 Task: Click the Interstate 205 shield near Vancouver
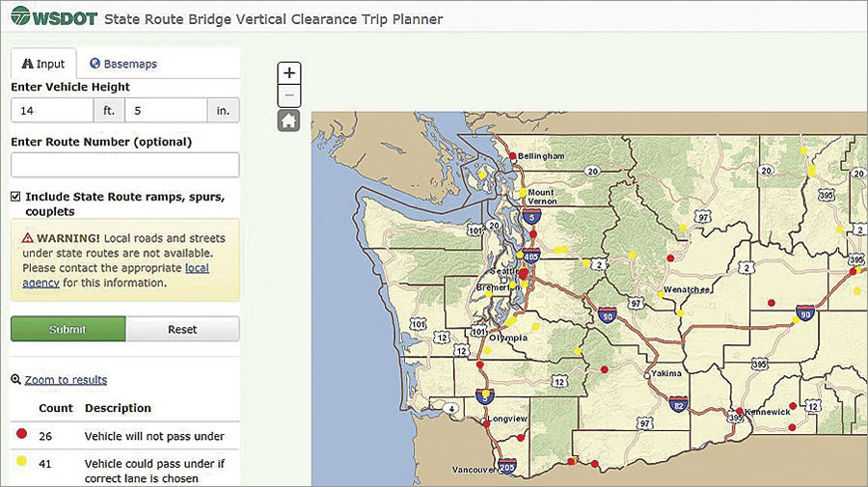(x=507, y=467)
